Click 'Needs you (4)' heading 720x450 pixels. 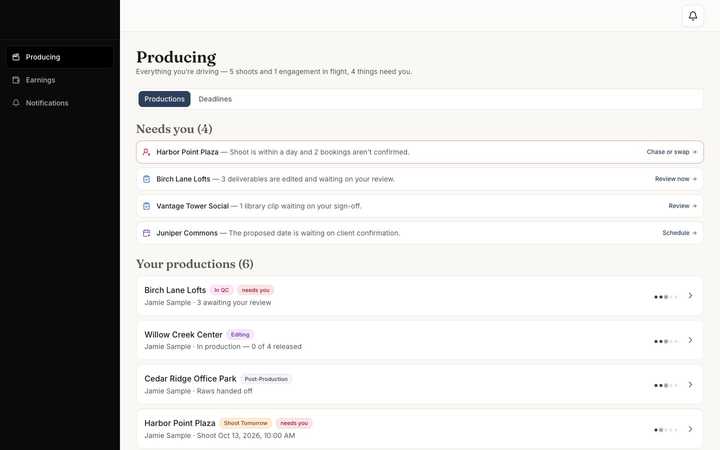pyautogui.click(x=174, y=129)
